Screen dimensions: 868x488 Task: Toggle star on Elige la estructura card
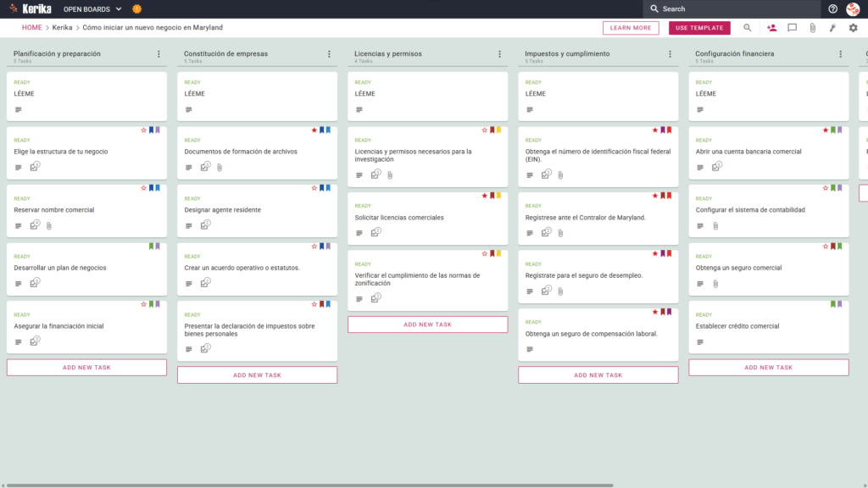tap(144, 130)
